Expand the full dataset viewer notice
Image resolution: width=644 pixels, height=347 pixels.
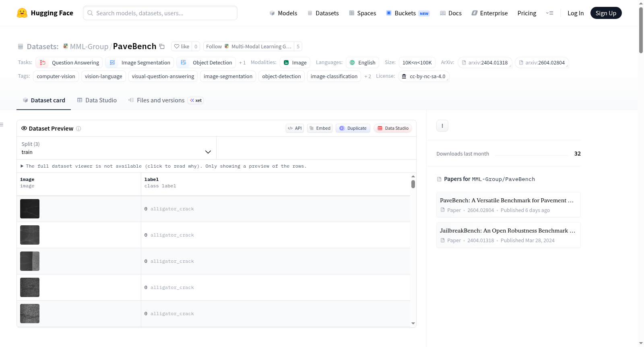(163, 166)
